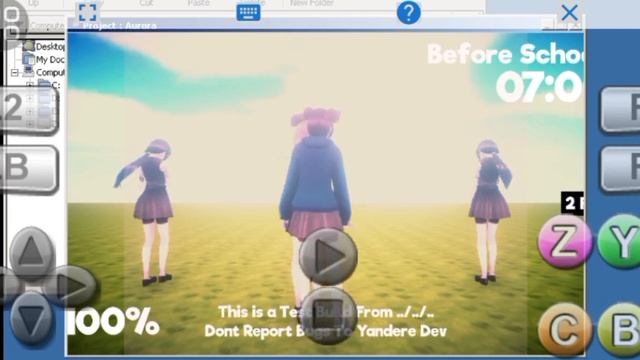Tap the D-pad down arrow

pyautogui.click(x=31, y=319)
